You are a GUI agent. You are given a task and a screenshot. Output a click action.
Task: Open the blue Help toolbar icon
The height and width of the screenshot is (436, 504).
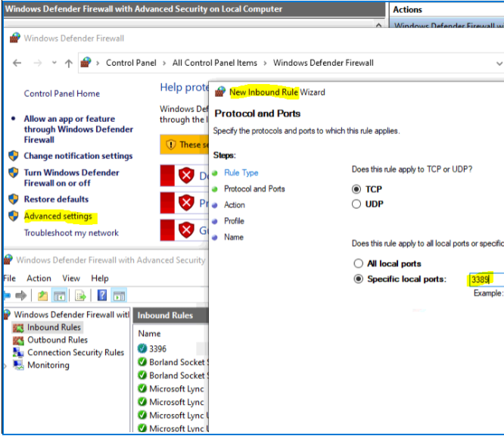102,295
